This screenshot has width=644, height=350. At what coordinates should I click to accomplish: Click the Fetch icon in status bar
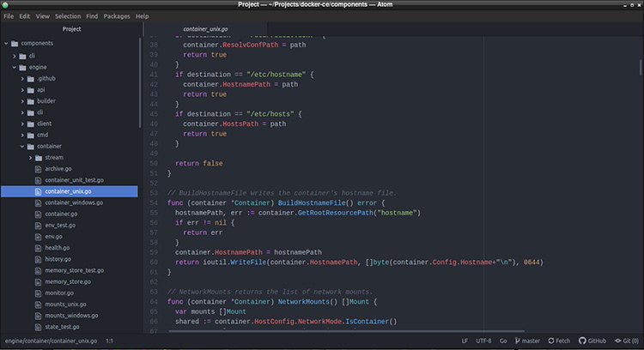[552, 341]
